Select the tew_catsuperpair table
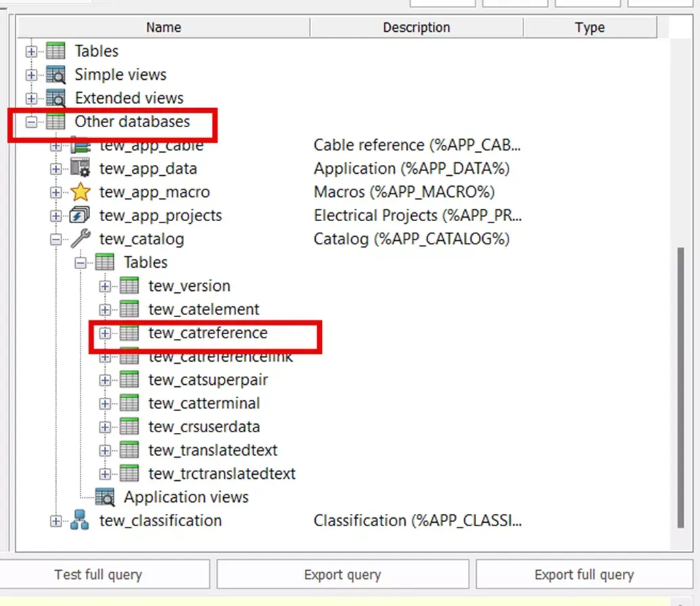 pyautogui.click(x=208, y=379)
